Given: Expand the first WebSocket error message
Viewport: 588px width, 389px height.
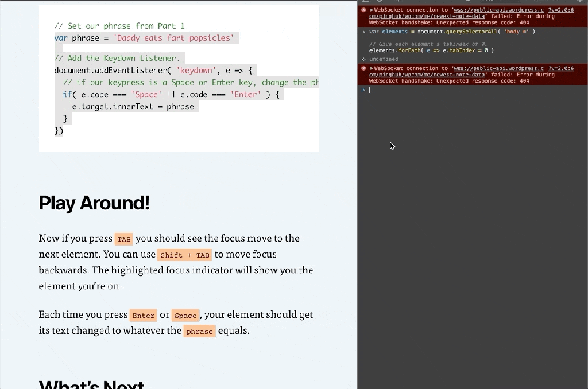Looking at the screenshot, I should coord(372,10).
